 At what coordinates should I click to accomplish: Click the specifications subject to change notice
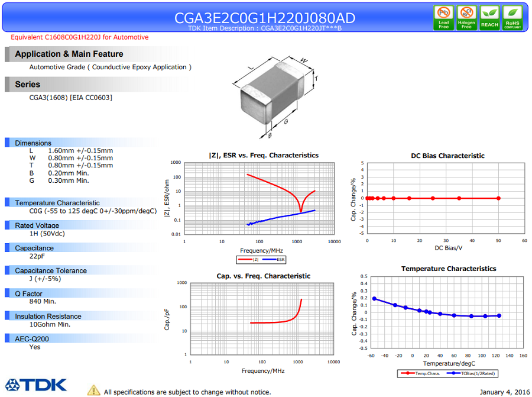pos(187,392)
